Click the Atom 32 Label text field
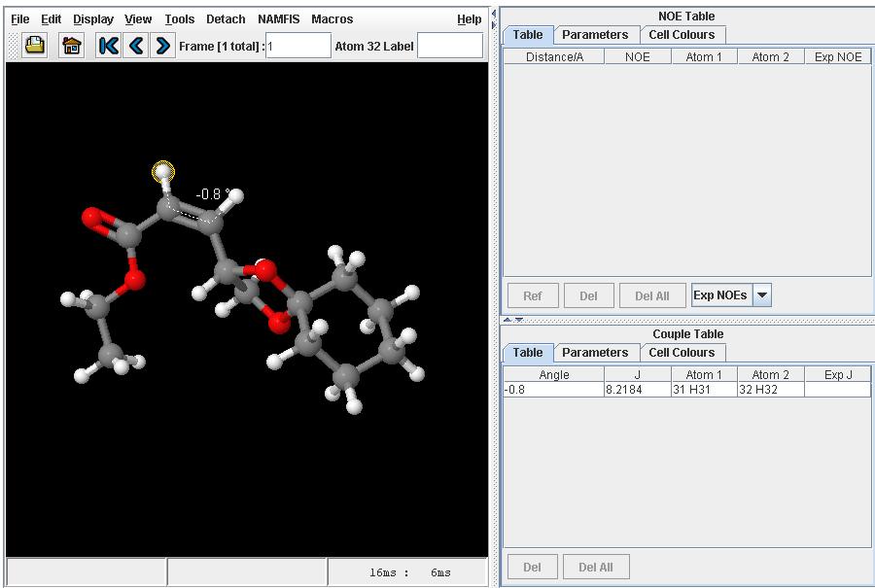This screenshot has width=875, height=588. tap(450, 46)
